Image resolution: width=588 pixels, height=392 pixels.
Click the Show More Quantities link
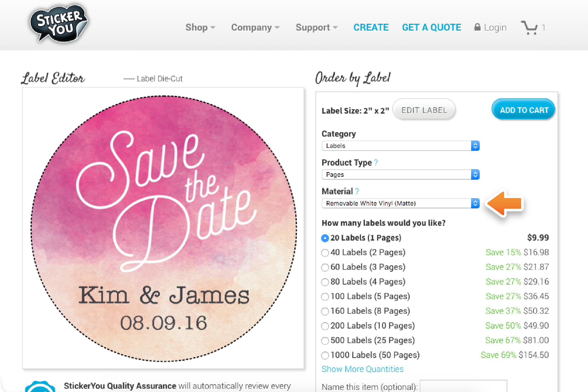pos(362,369)
